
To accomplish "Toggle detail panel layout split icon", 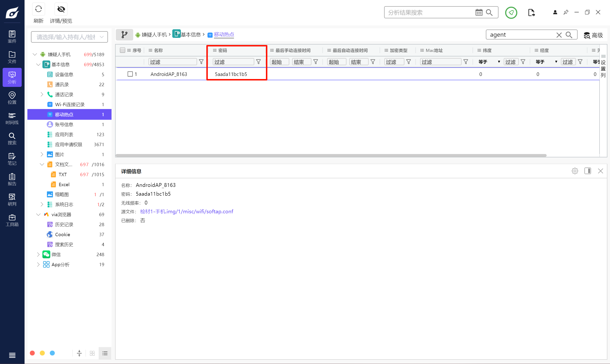I will click(x=588, y=171).
